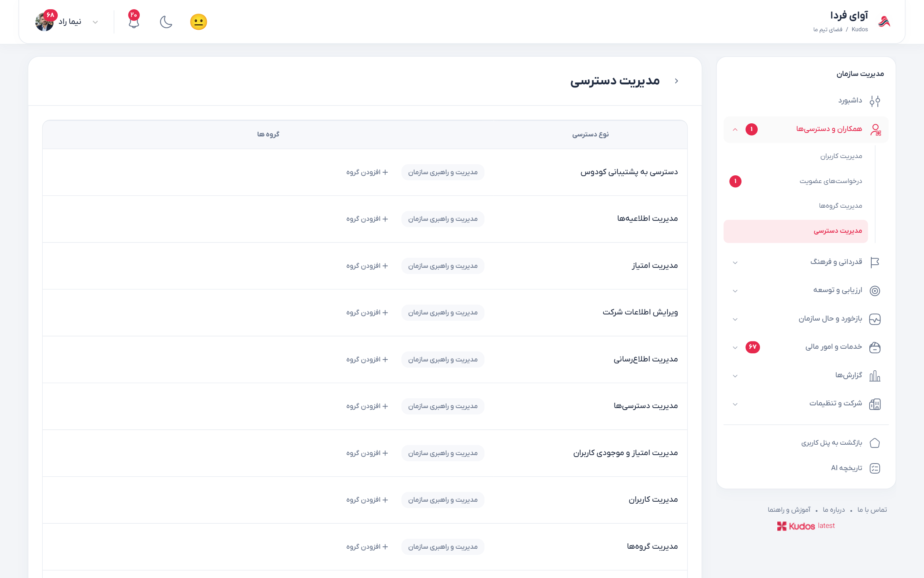Click the آوای فردا company logo
Image resolution: width=924 pixels, height=578 pixels.
point(884,22)
